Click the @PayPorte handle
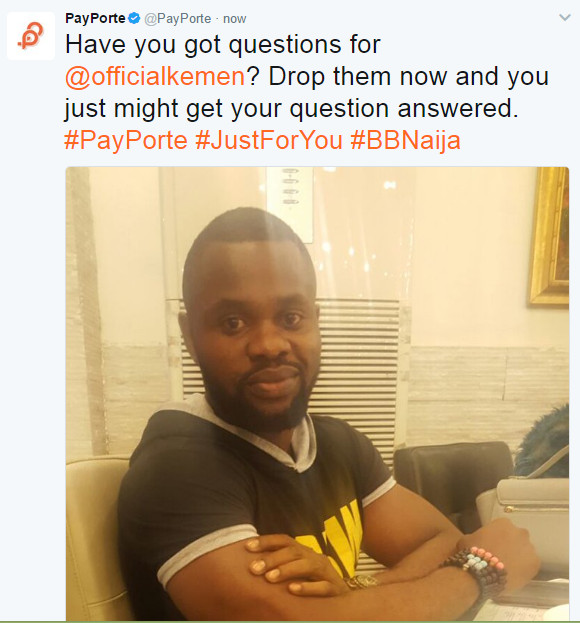This screenshot has height=623, width=580. (177, 19)
